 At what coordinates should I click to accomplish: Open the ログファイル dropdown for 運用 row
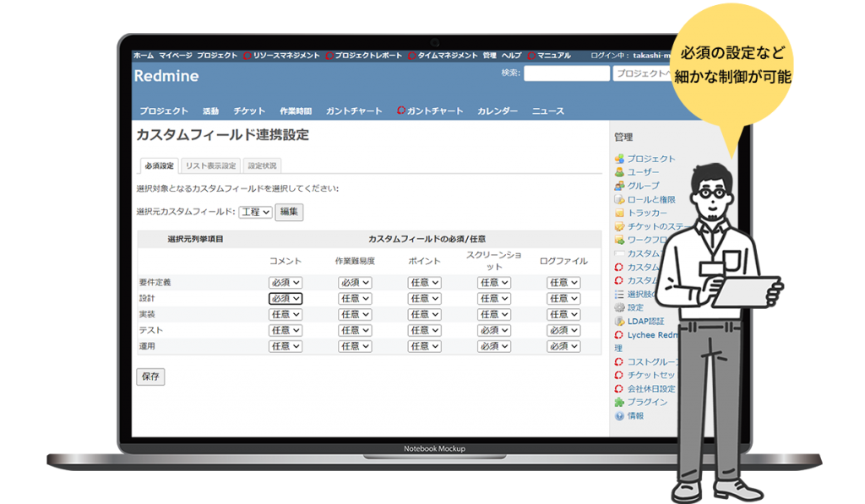[563, 346]
